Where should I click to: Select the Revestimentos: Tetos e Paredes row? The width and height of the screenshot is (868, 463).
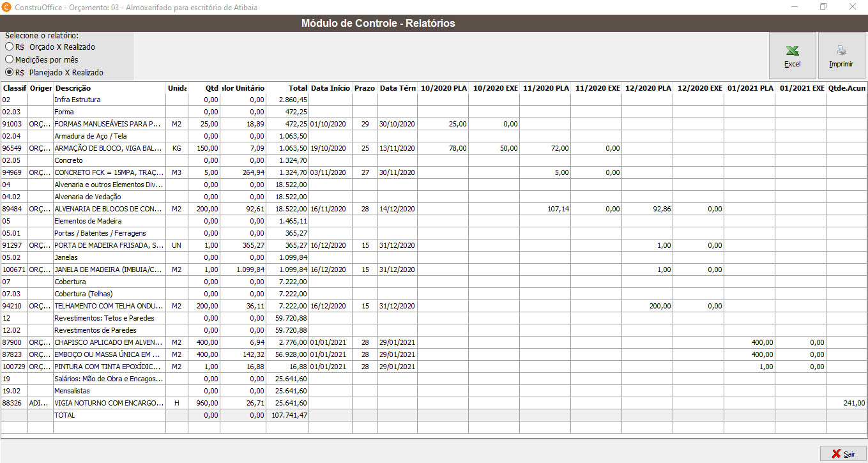click(x=434, y=318)
